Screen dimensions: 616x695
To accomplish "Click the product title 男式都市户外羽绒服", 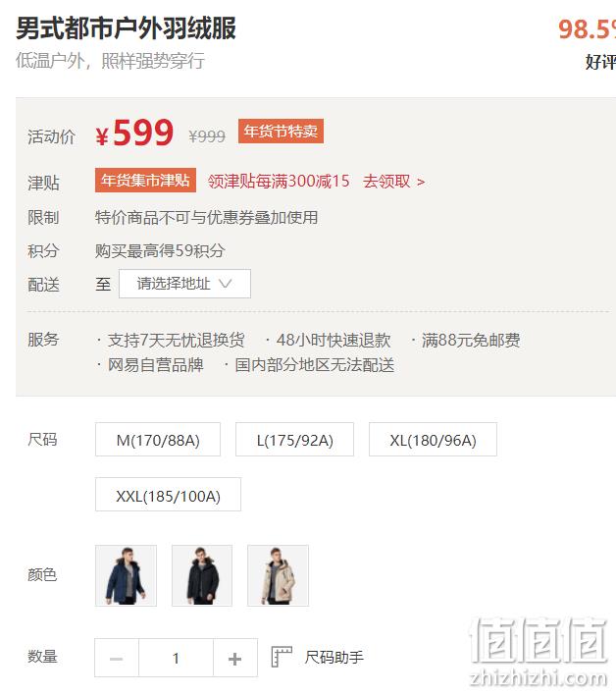I will [126, 28].
